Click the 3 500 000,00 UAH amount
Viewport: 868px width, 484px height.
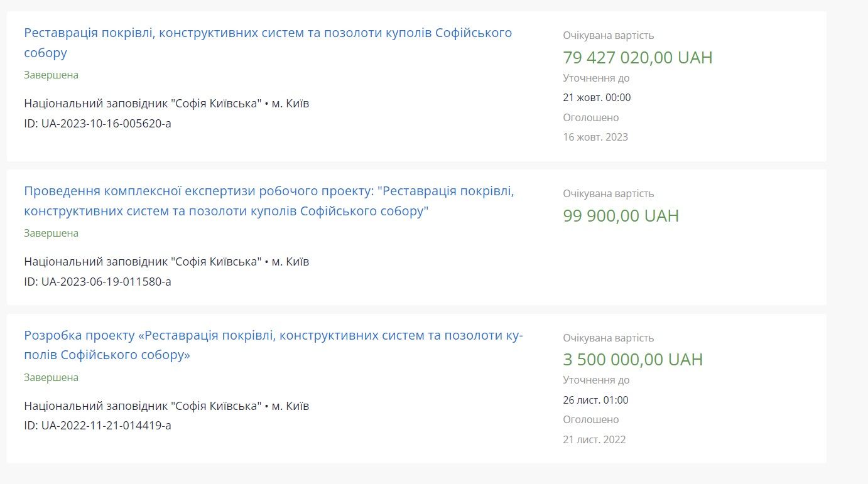(632, 360)
